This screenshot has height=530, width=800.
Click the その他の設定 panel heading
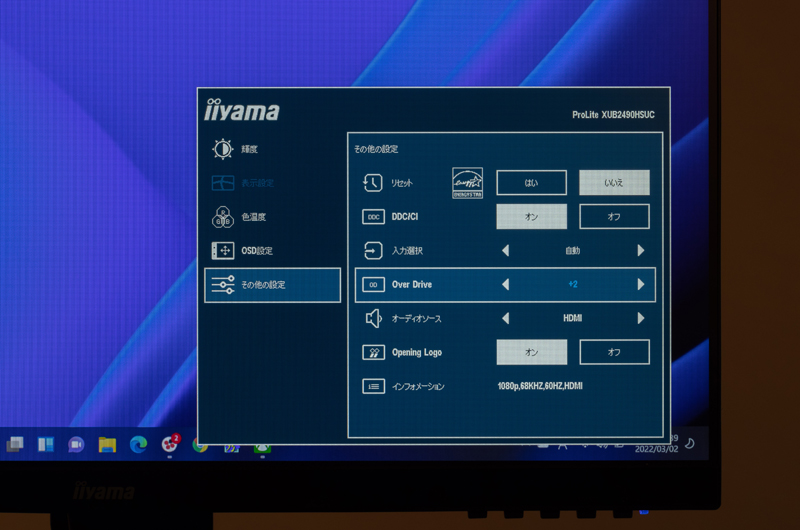[x=376, y=149]
